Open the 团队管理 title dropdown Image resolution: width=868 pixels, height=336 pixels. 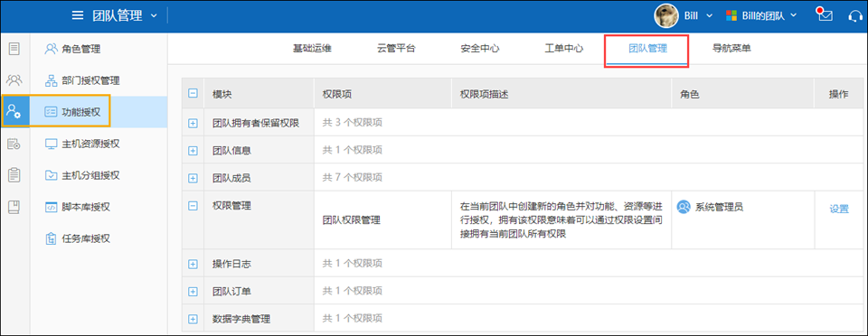click(x=125, y=15)
